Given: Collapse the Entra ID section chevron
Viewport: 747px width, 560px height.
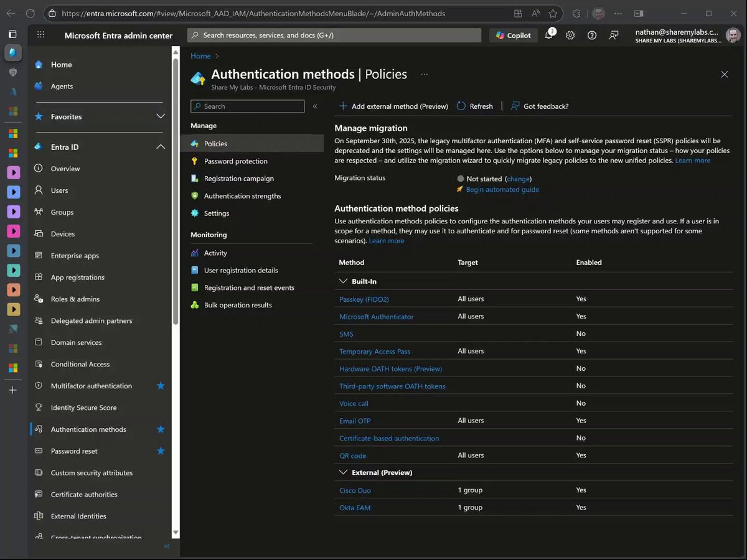Looking at the screenshot, I should 161,147.
